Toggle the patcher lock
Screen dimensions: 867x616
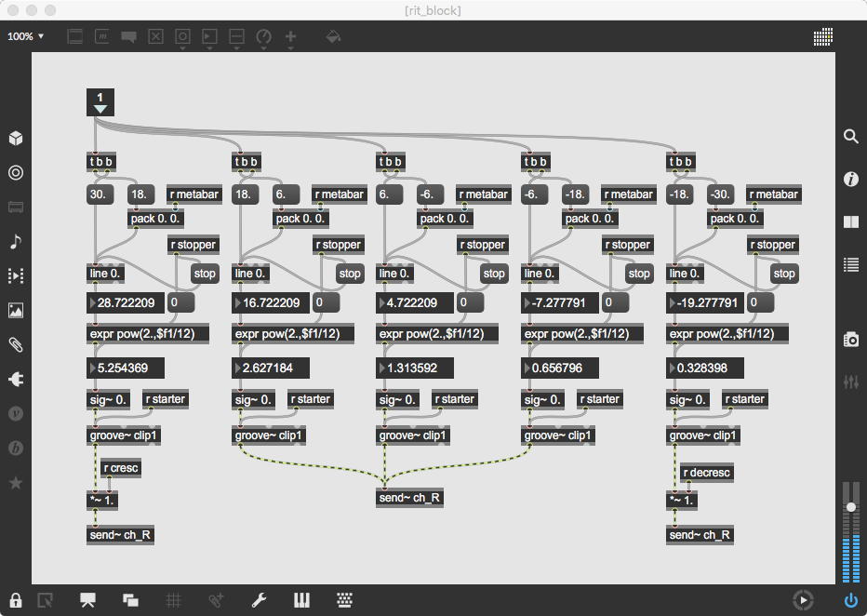point(16,600)
